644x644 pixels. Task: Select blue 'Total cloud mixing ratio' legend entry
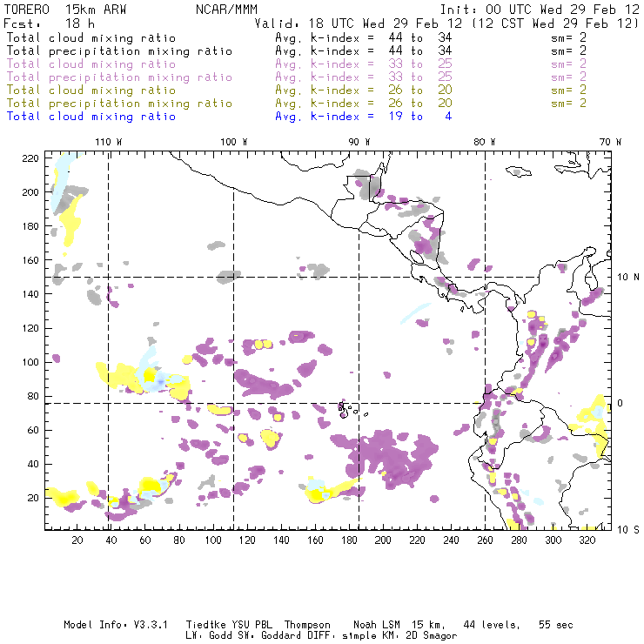91,117
